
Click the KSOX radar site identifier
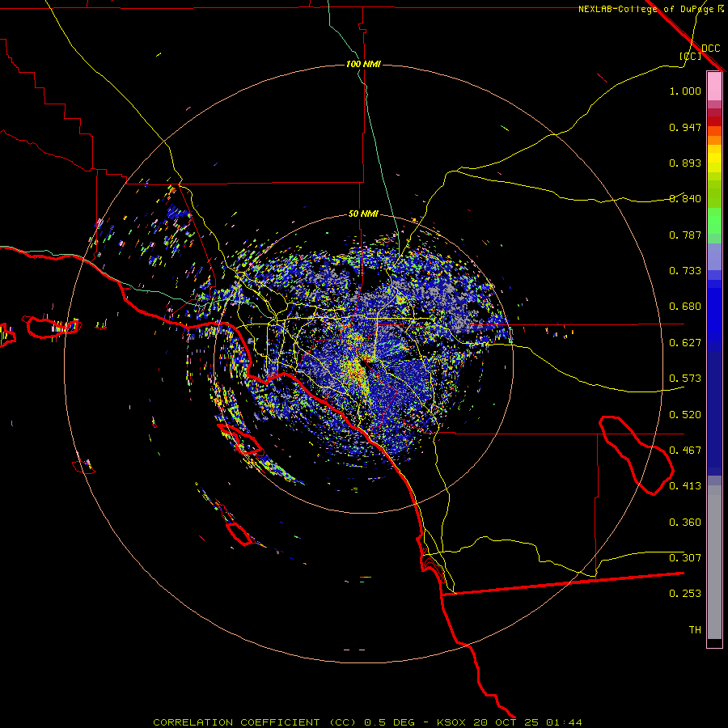coord(452,722)
